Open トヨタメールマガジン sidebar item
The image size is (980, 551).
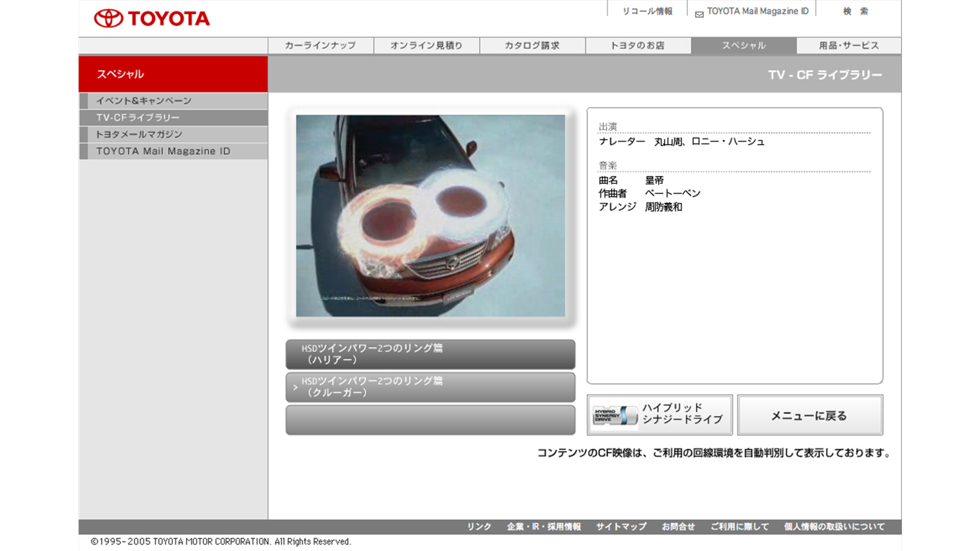174,134
